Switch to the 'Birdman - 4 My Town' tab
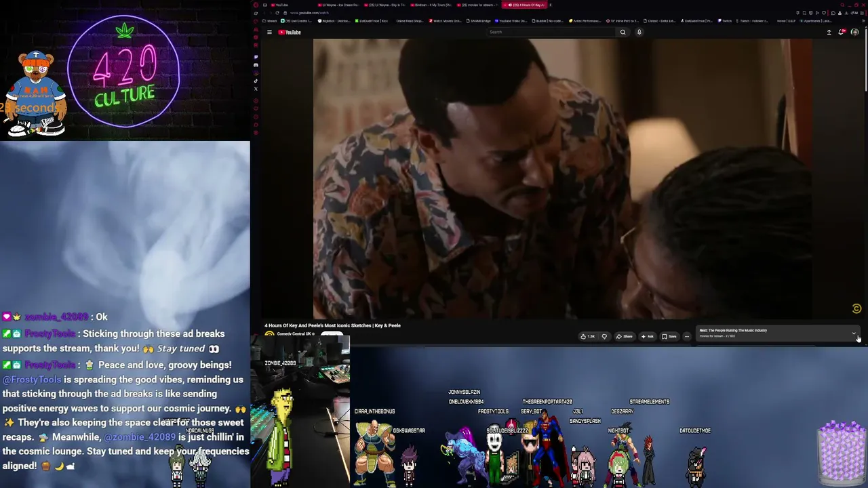 [431, 5]
